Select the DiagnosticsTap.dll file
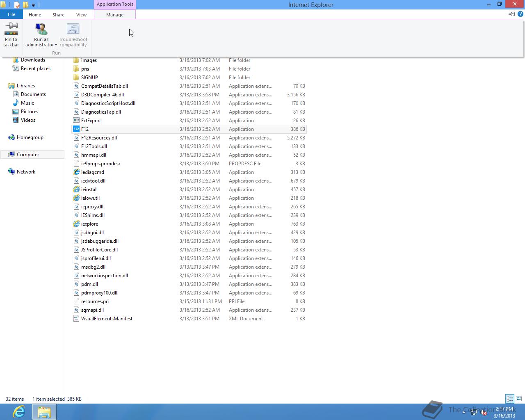525x420 pixels. pyautogui.click(x=189, y=112)
